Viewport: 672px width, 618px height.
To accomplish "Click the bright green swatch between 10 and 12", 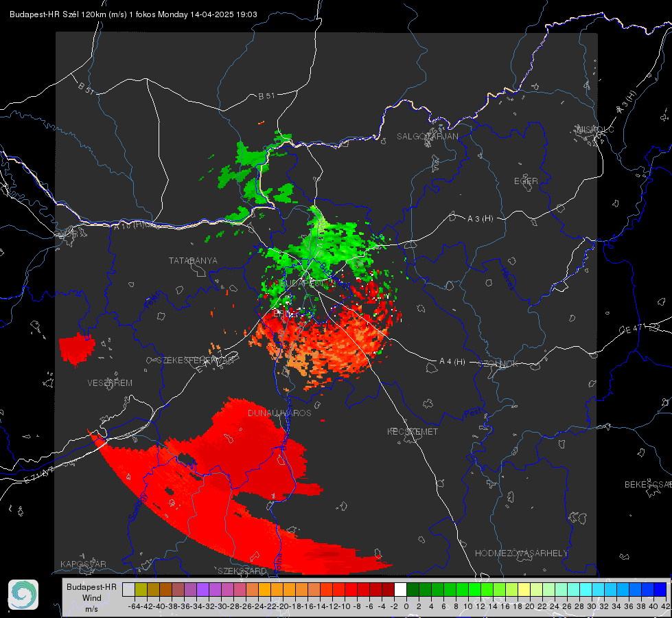I will point(474,590).
